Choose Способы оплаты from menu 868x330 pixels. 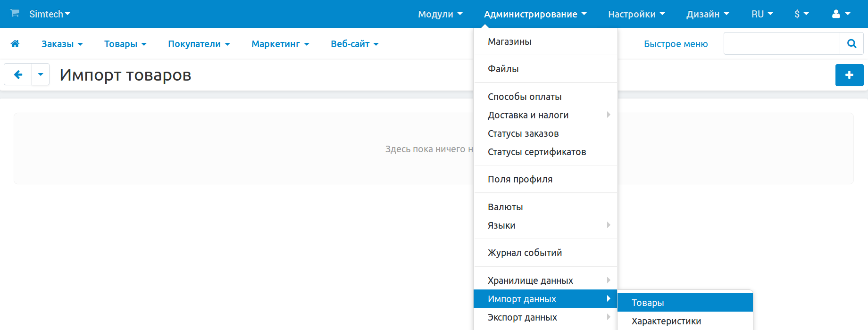coord(525,97)
